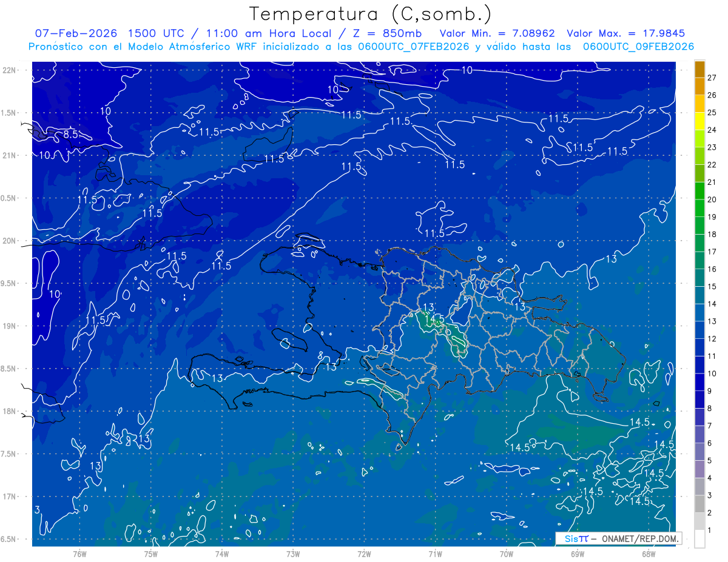Pick the yellow swatch between 24 and 25
Screen dimensions: 728x562
pyautogui.click(x=699, y=122)
